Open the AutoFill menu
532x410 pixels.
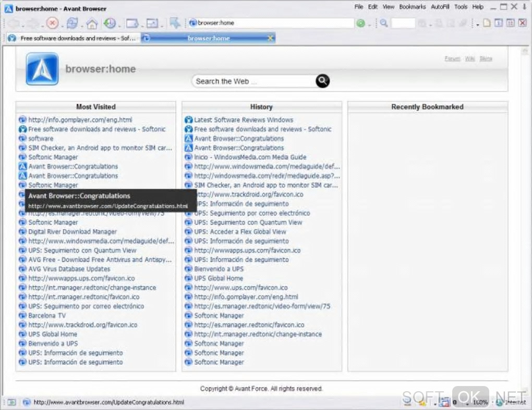coord(440,7)
